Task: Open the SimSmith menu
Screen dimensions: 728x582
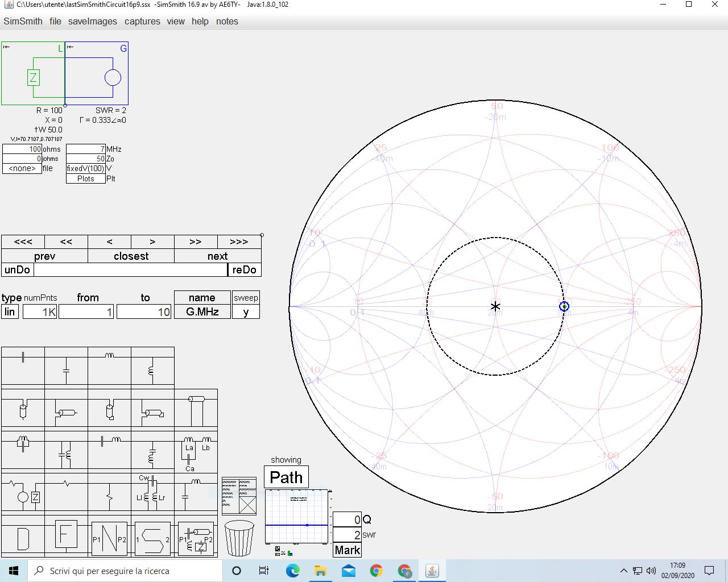Action: point(23,21)
